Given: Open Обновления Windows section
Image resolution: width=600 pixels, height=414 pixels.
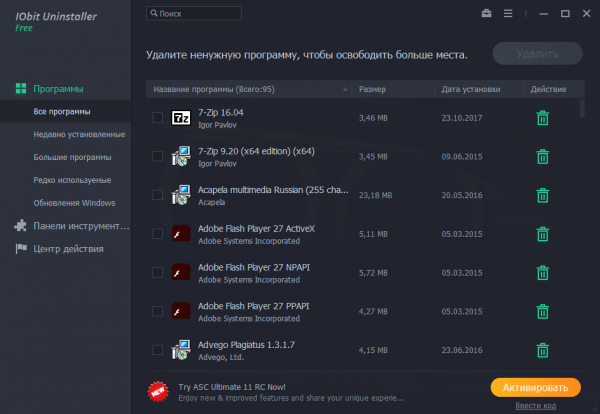Looking at the screenshot, I should click(x=74, y=203).
